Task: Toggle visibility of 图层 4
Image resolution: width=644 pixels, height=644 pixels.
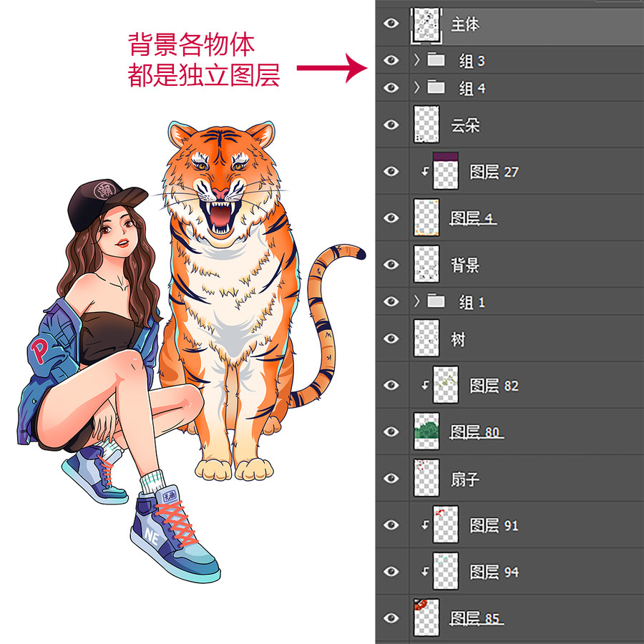Action: pyautogui.click(x=391, y=218)
